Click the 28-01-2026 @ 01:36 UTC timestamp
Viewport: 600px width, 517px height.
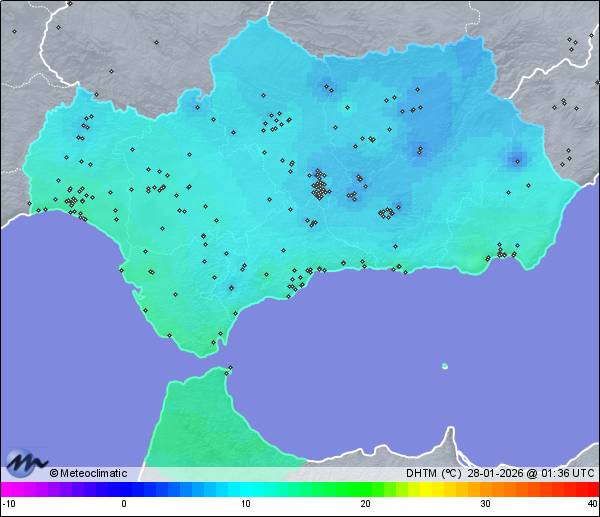click(x=531, y=474)
